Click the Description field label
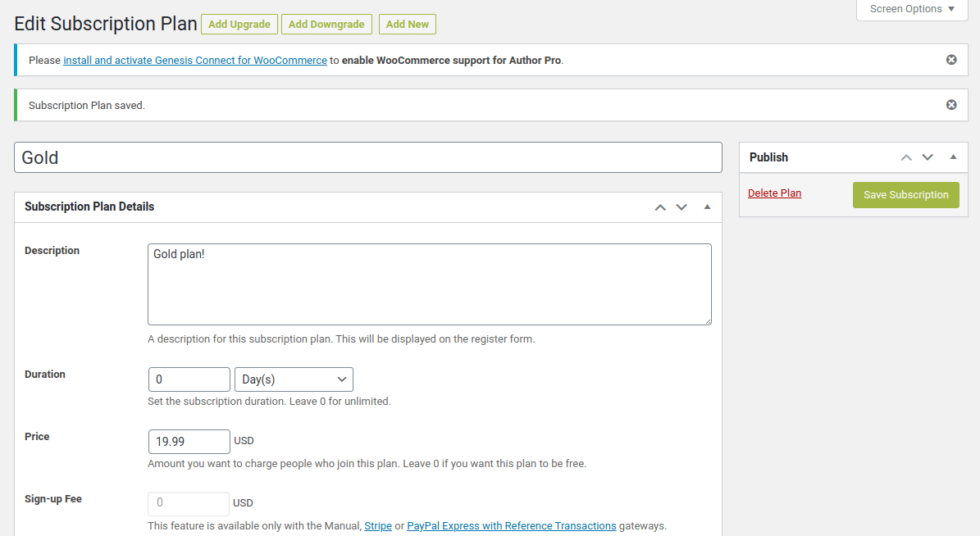The image size is (980, 536). pyautogui.click(x=52, y=251)
